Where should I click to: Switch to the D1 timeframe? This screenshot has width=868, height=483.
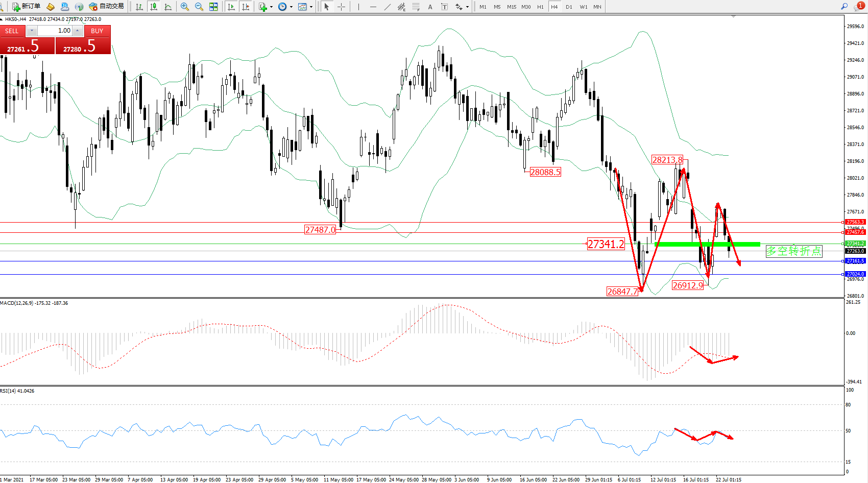click(569, 7)
